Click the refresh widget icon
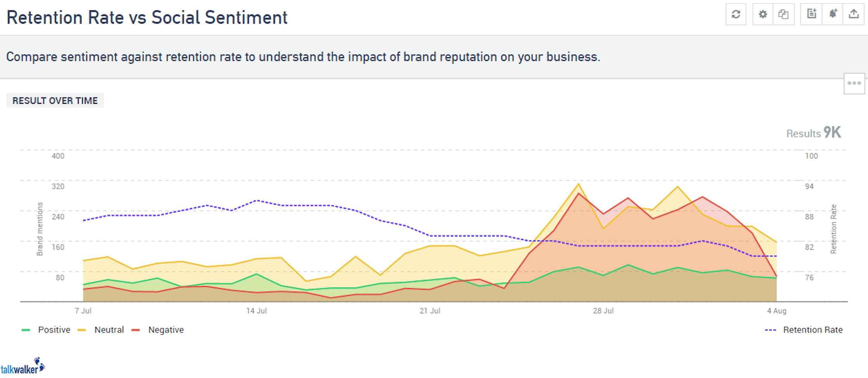The width and height of the screenshot is (868, 378). [x=736, y=15]
